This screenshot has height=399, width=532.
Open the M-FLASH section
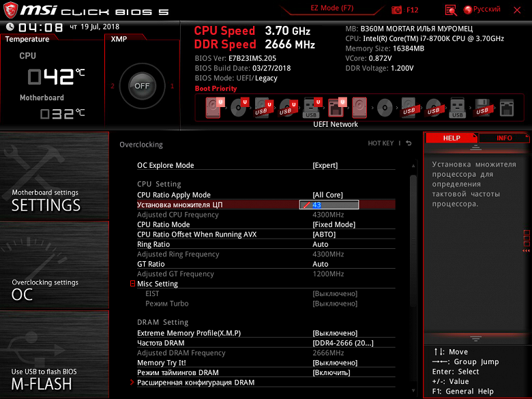point(55,354)
